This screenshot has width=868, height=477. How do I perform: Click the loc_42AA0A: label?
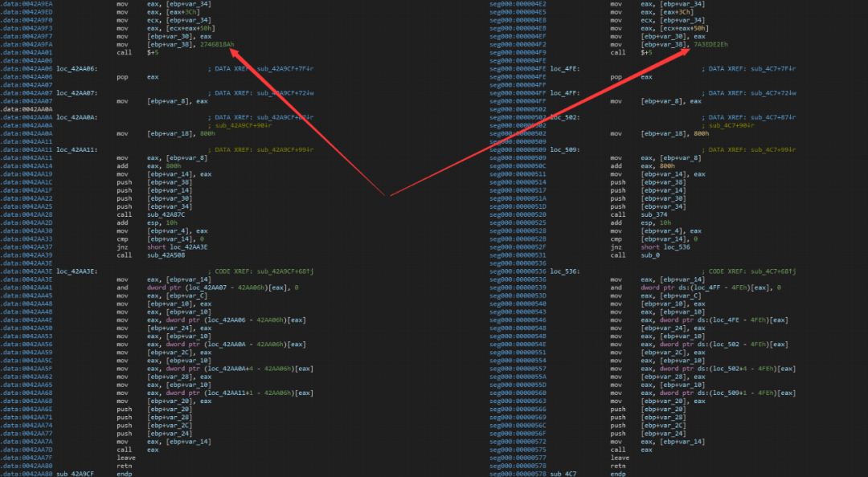click(77, 118)
